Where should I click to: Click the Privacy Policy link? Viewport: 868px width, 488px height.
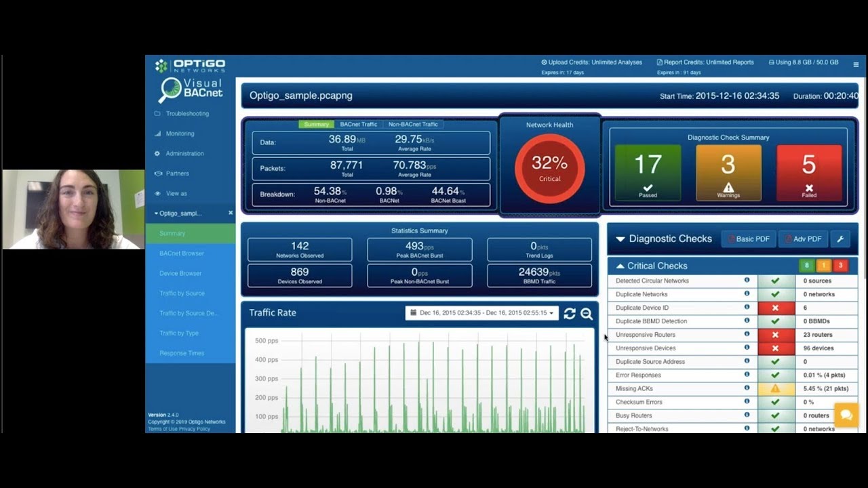pos(195,429)
